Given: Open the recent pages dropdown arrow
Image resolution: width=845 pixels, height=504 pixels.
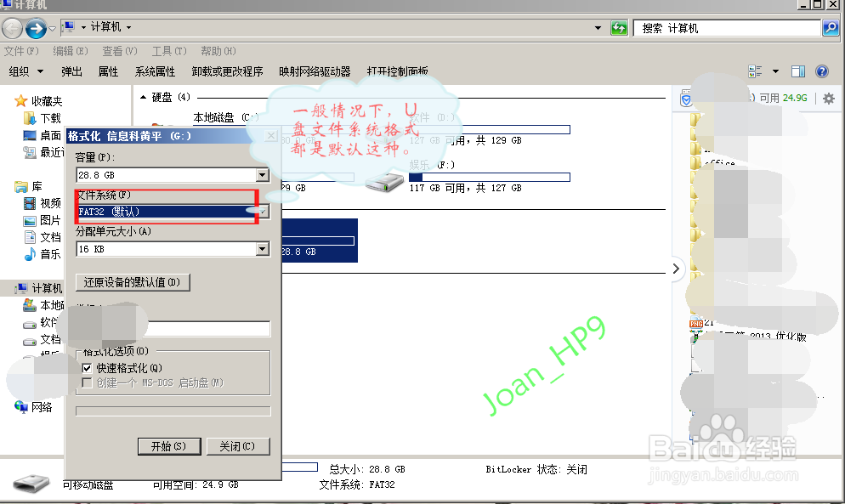Looking at the screenshot, I should pyautogui.click(x=52, y=28).
